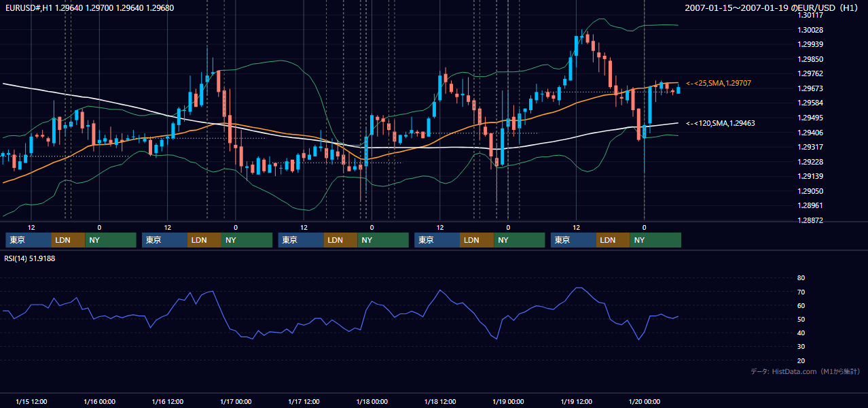This screenshot has height=408, width=868.
Task: Click the EURUSD#,H1 symbol header text
Action: tap(89, 8)
